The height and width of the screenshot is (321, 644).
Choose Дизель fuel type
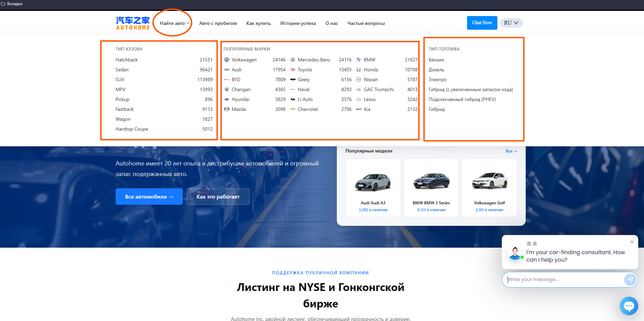(x=436, y=70)
